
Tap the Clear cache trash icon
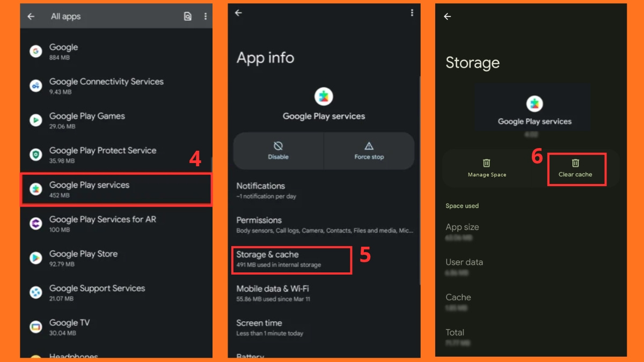tap(575, 163)
